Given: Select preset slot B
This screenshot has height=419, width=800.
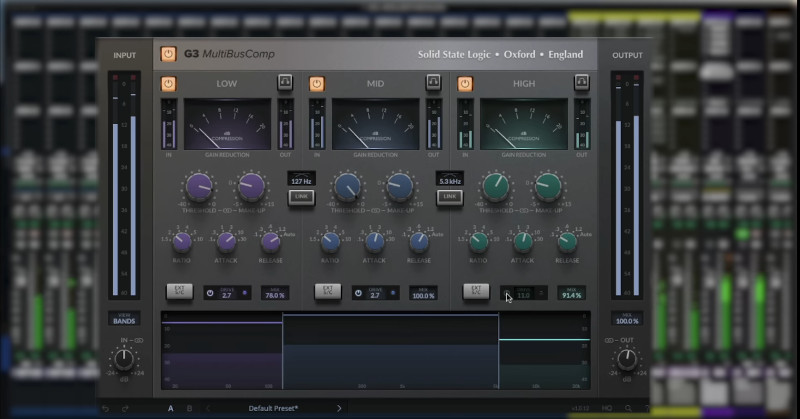Looking at the screenshot, I should 189,408.
